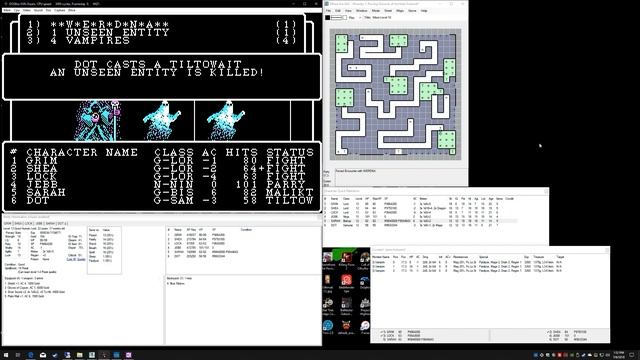The width and height of the screenshot is (640, 360).
Task: Switch to the LOCK tab in party window
Action: pyautogui.click(x=29, y=224)
